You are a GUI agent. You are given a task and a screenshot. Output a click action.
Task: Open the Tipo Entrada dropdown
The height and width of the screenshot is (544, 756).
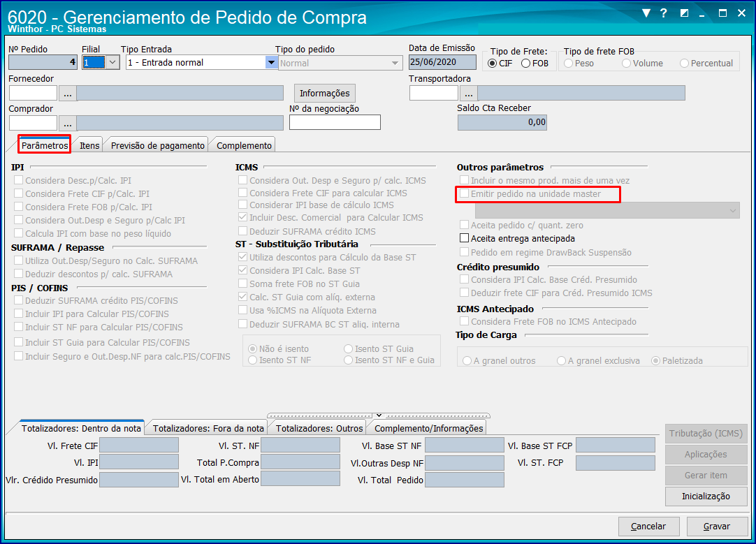271,62
